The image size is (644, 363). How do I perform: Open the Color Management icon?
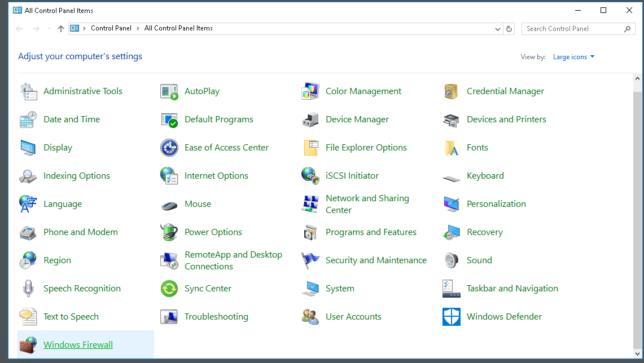tap(310, 91)
